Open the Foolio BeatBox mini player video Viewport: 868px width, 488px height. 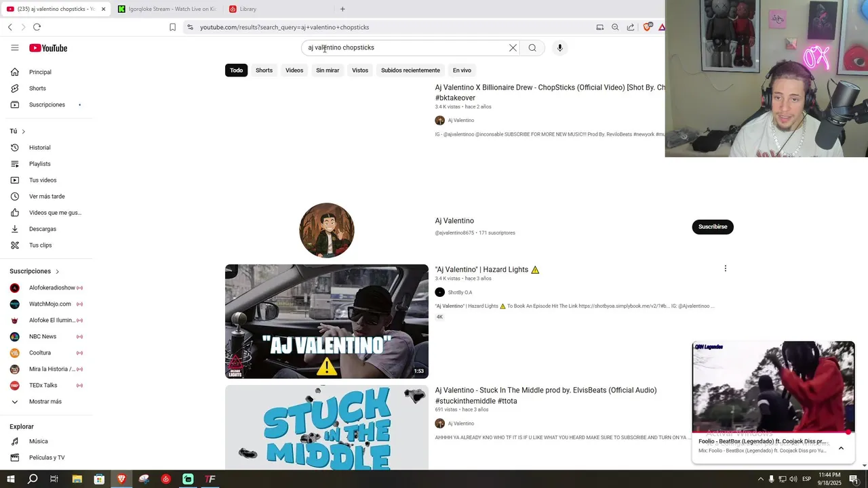[x=773, y=386]
